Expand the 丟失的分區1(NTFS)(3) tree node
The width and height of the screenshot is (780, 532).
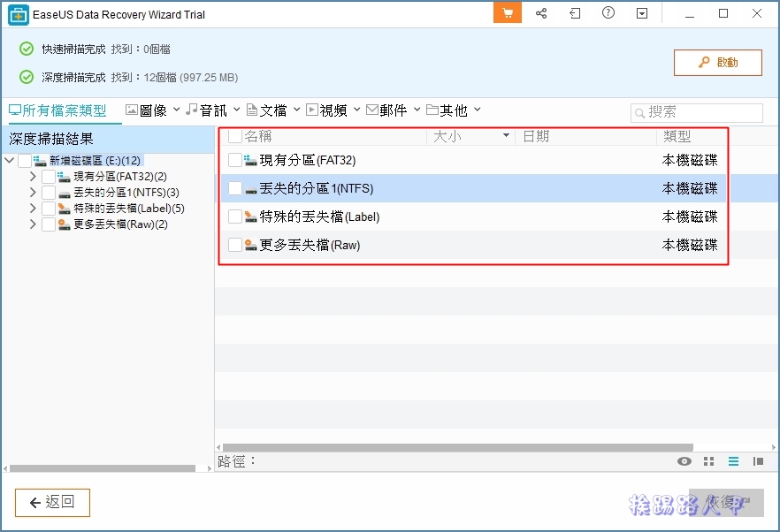[x=33, y=193]
